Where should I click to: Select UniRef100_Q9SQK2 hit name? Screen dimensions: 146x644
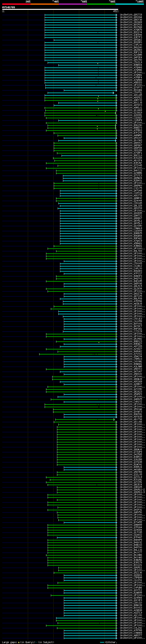pos(131,40)
